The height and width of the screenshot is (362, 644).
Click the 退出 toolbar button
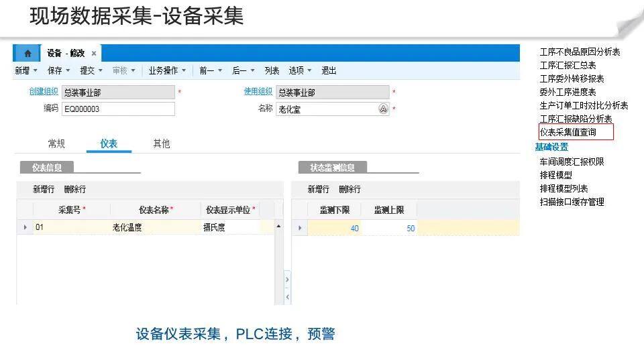coord(329,70)
